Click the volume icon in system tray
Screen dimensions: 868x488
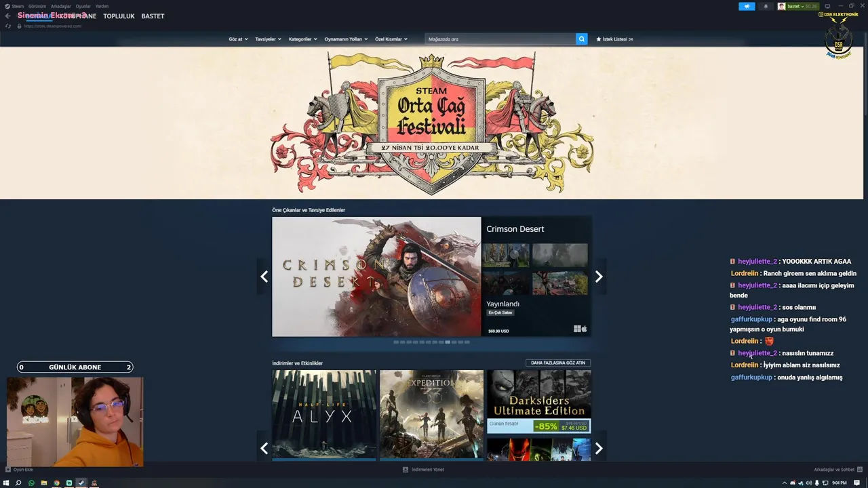pos(809,483)
